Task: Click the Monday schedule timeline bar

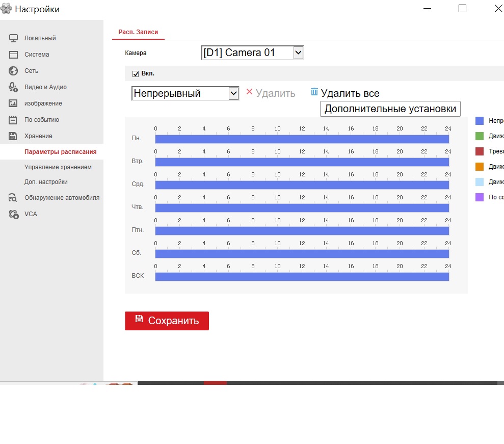Action: 302,139
